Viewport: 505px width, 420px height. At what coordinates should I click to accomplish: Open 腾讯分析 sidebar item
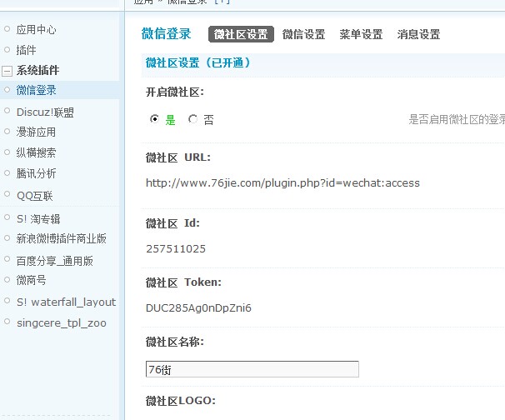click(36, 173)
